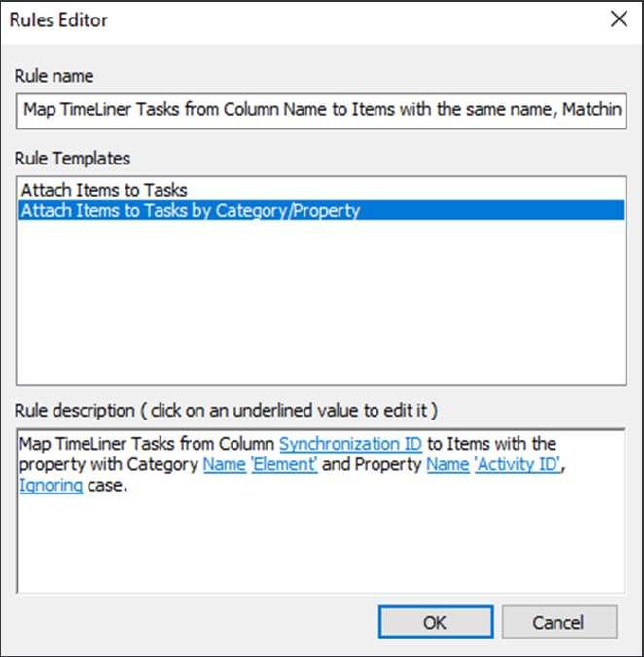Click the 'Rule name' label

click(x=56, y=76)
